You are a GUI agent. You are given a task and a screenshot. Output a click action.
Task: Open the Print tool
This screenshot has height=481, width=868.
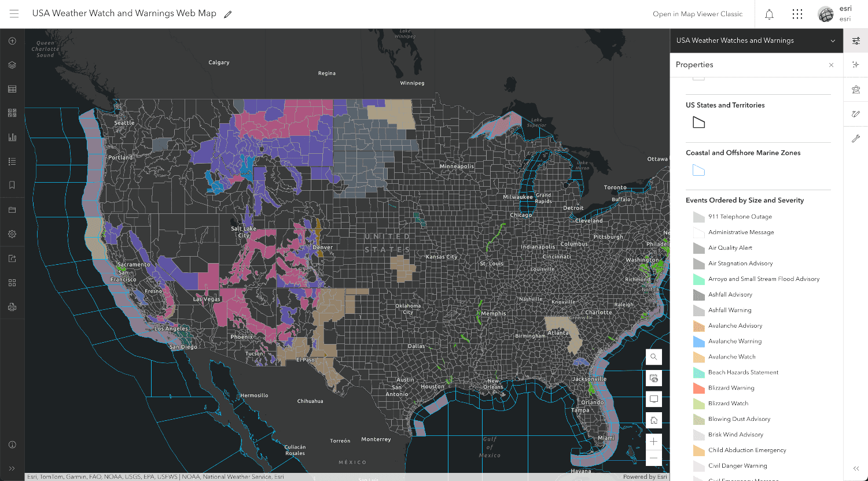12,307
